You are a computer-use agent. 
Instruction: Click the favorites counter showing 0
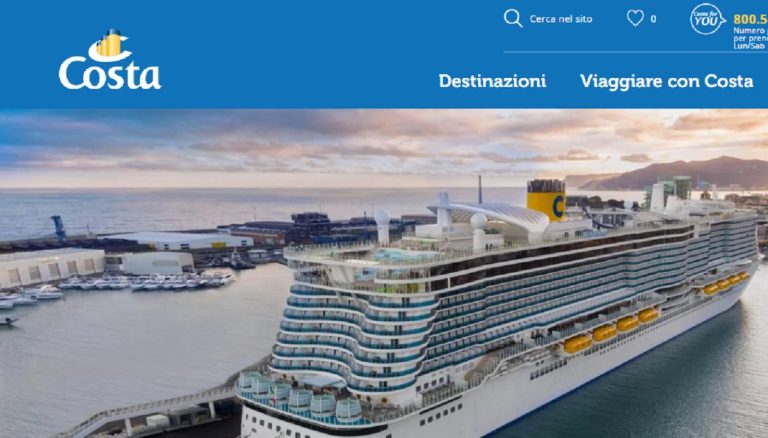(653, 19)
